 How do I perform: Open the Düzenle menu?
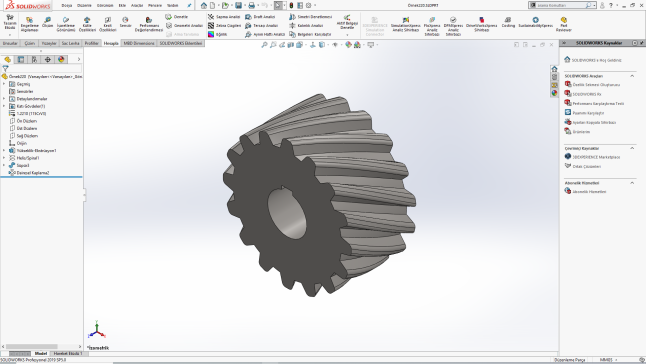(84, 5)
